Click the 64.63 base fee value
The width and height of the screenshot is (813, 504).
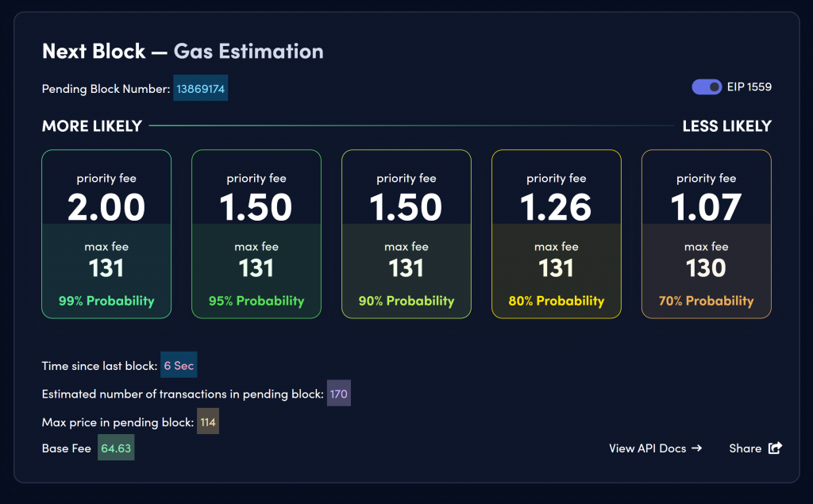click(116, 448)
